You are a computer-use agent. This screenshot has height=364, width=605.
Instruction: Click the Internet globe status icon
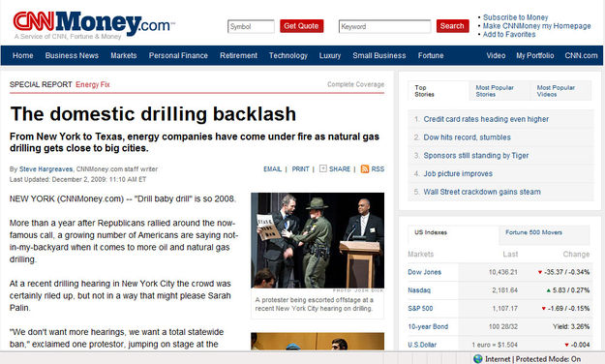click(478, 359)
